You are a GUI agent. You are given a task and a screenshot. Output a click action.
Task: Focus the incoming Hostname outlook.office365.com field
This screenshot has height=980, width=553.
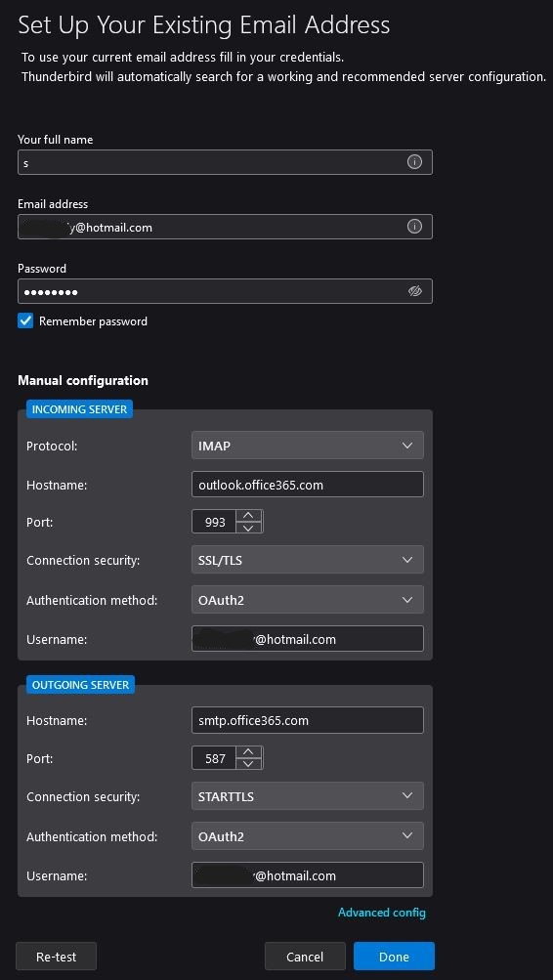(x=308, y=485)
